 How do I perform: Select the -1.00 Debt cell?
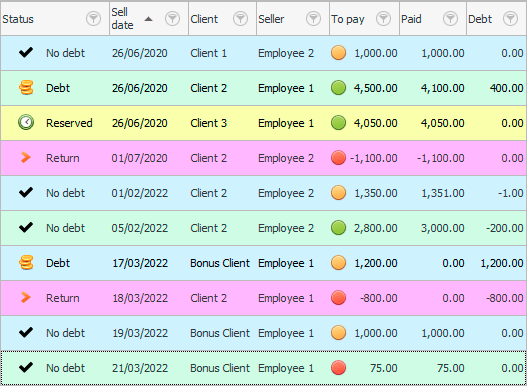point(497,193)
